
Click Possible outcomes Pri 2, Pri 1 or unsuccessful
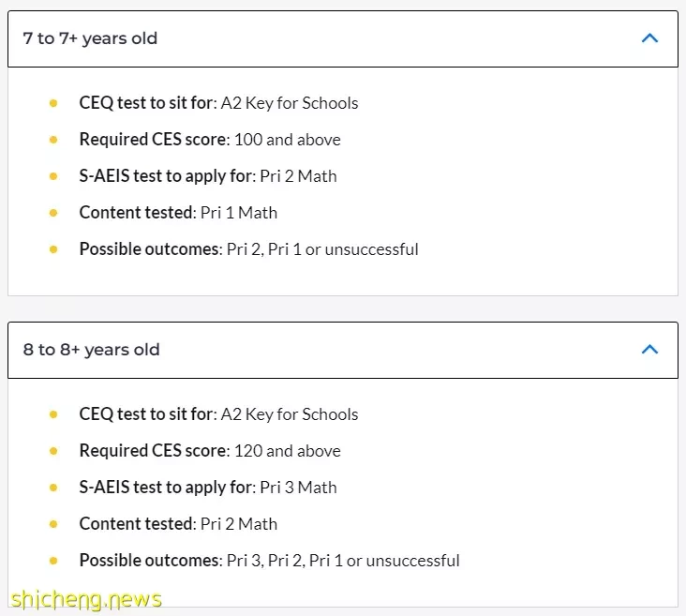[249, 249]
